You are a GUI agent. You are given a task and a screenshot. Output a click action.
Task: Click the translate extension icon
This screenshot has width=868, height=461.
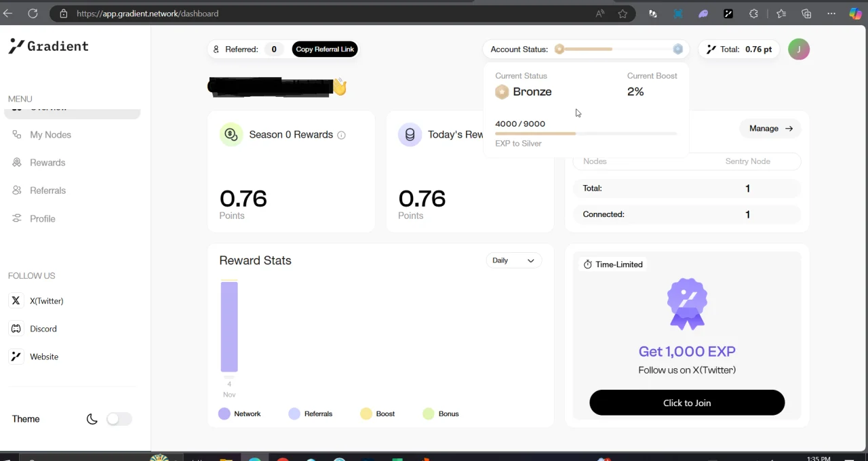click(652, 14)
